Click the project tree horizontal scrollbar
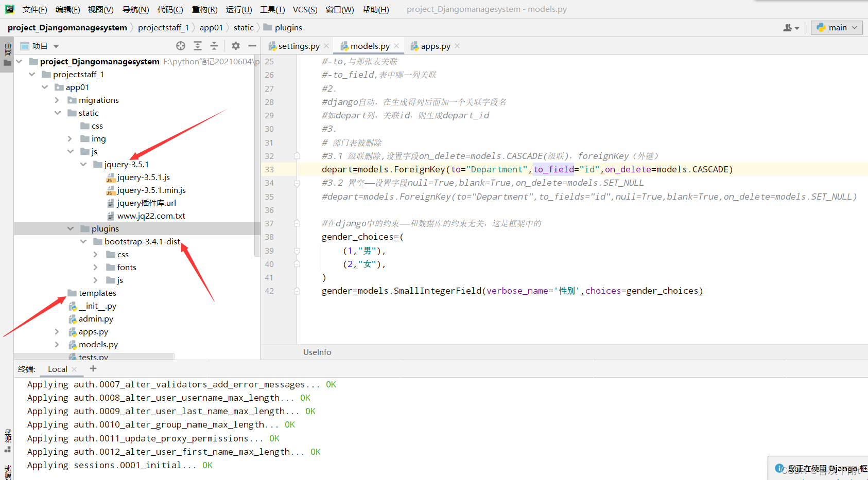 coord(94,356)
